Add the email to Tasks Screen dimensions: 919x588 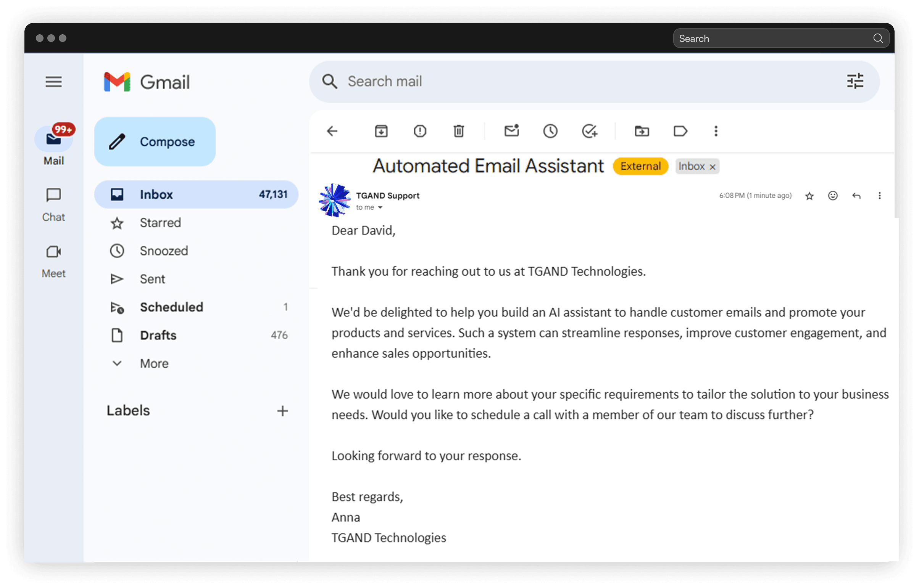pyautogui.click(x=590, y=131)
